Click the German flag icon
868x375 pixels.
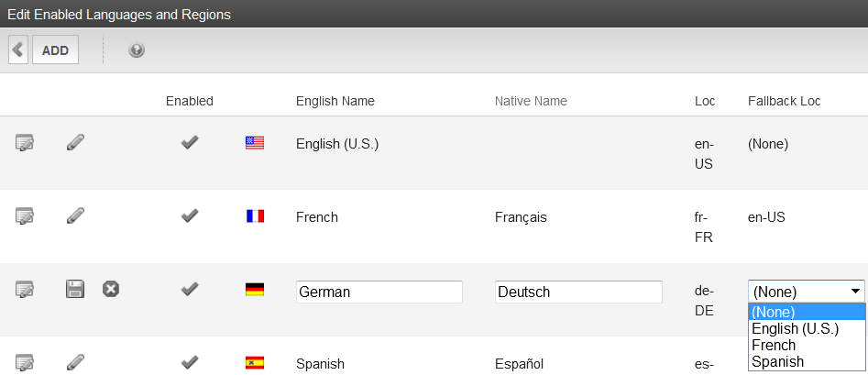click(255, 290)
